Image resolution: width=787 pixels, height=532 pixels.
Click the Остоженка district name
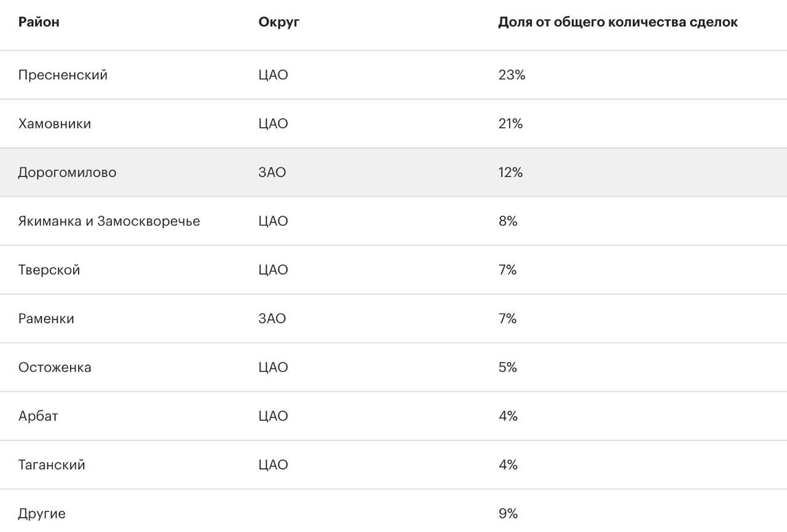(x=55, y=367)
